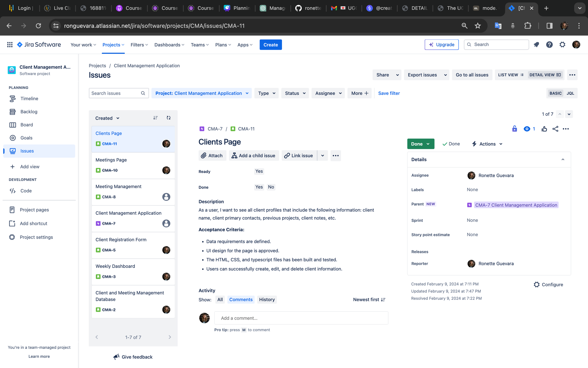Image resolution: width=588 pixels, height=368 pixels.
Task: Click Add a child issue button
Action: point(253,156)
